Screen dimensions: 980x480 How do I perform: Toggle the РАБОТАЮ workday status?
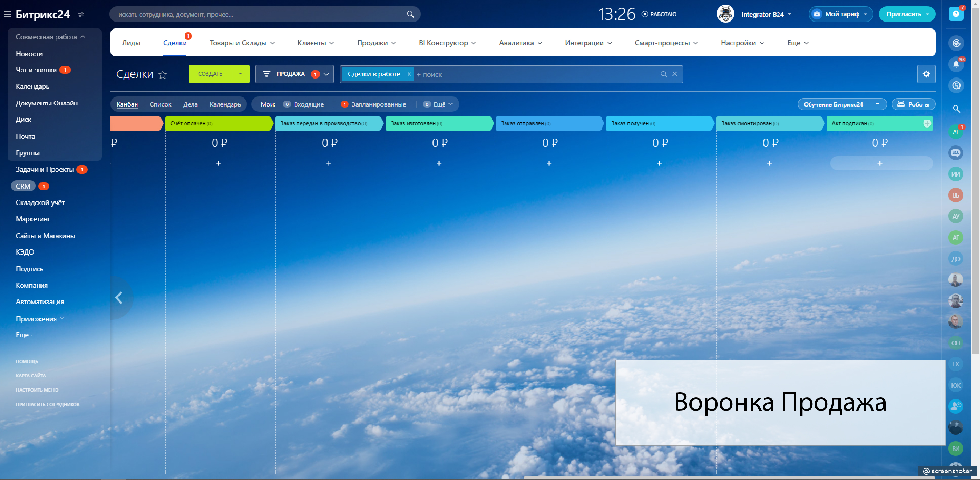pos(659,14)
